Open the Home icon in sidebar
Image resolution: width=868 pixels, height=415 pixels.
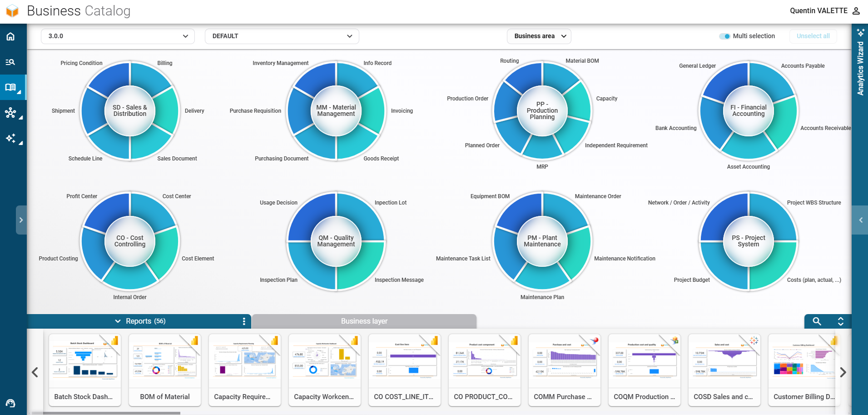click(x=10, y=37)
